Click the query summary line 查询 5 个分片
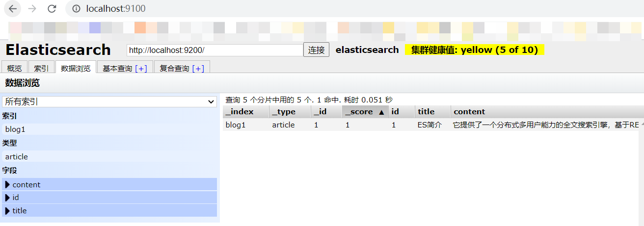Image resolution: width=644 pixels, height=226 pixels. [309, 100]
